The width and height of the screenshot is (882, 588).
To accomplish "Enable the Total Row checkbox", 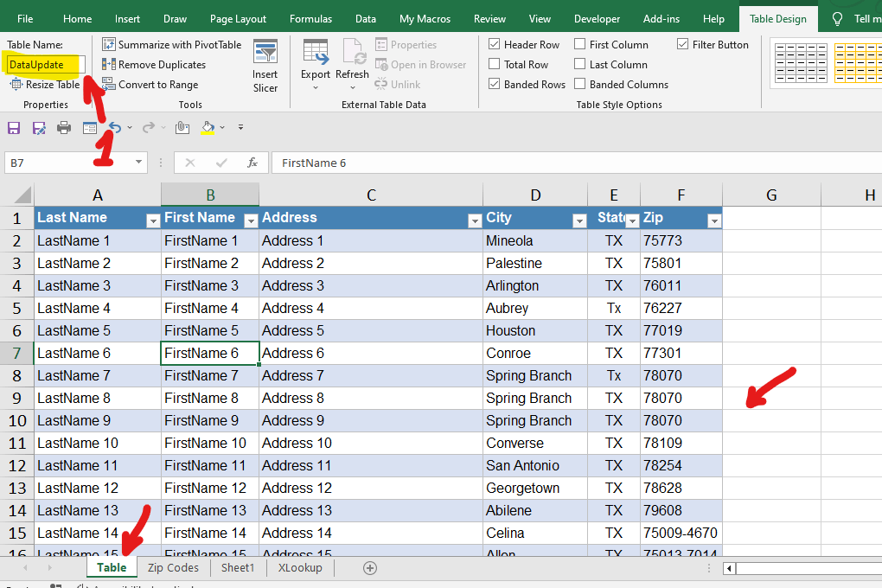I will pyautogui.click(x=495, y=64).
